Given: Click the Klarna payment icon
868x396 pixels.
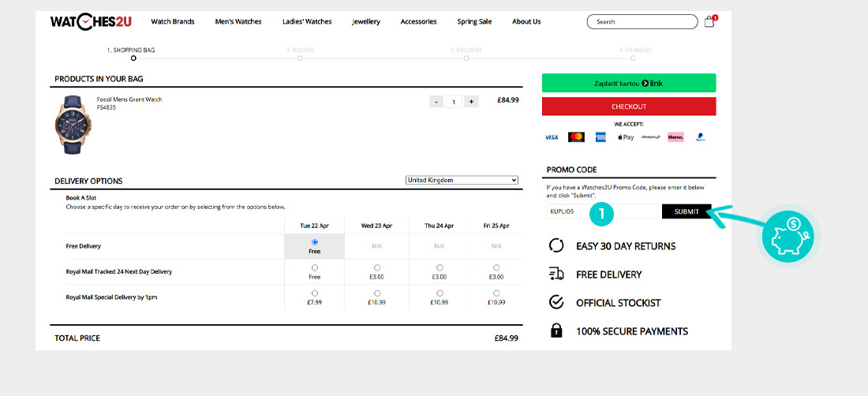Looking at the screenshot, I should 675,137.
